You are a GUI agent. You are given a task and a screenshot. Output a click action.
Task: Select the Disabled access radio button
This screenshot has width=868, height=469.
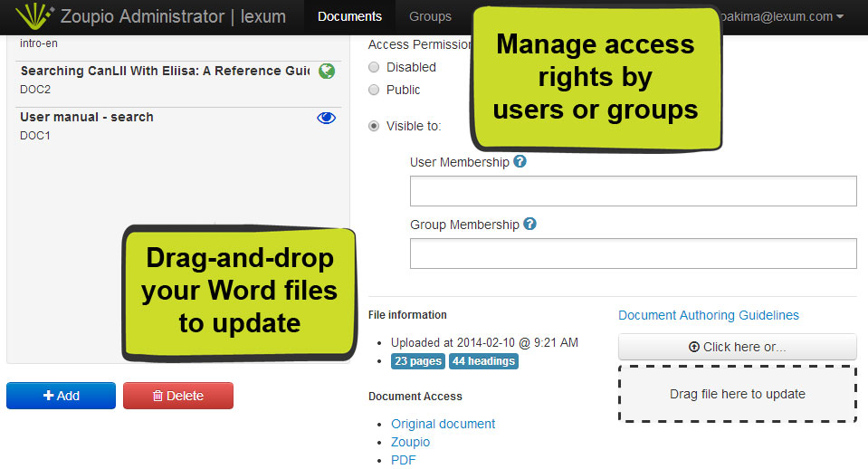click(x=374, y=67)
